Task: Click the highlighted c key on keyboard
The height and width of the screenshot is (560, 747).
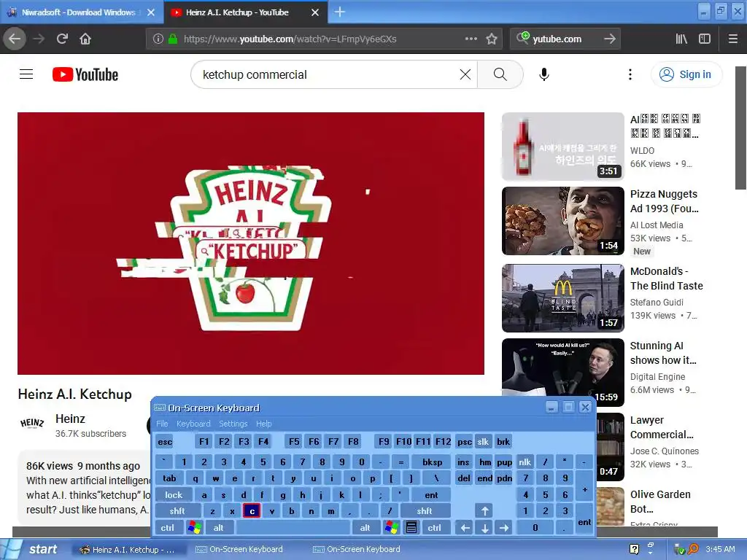Action: (252, 511)
